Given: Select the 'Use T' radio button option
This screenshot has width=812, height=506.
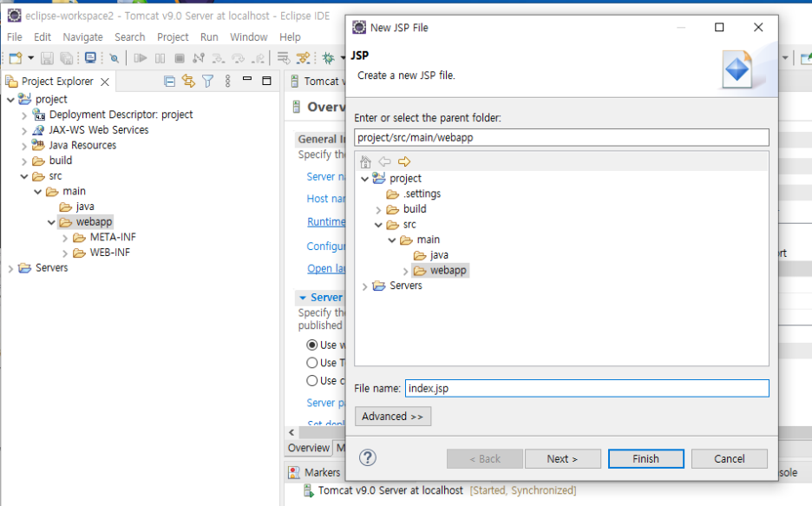Looking at the screenshot, I should [x=311, y=363].
